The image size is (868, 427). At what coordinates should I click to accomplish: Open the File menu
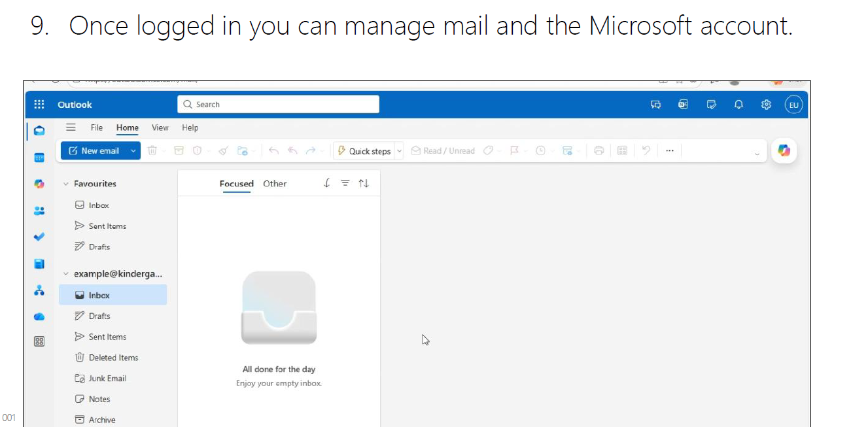96,128
